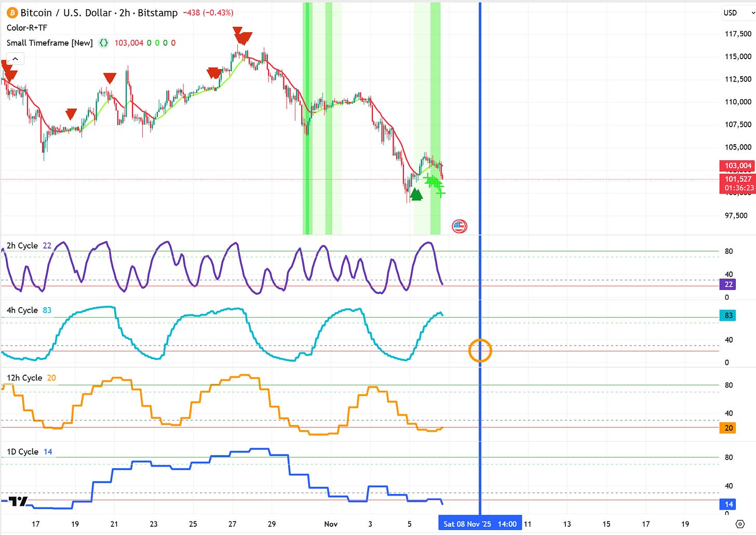Viewport: 756px width, 535px height.
Task: Open the USD currency dropdown
Action: pos(737,12)
